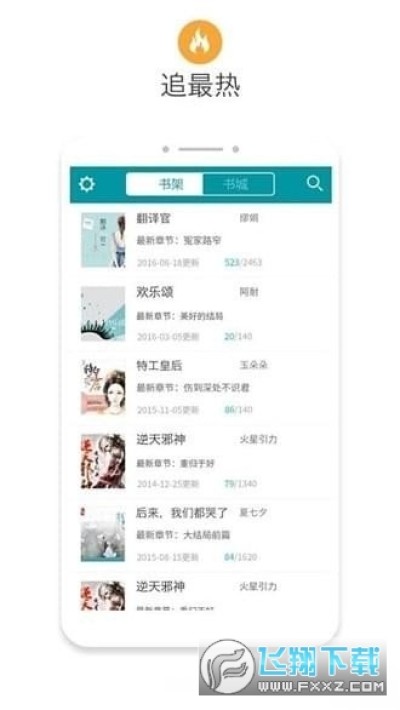The height and width of the screenshot is (710, 400).
Task: Click the 飞翔下载 watermark logo
Action: pyautogui.click(x=293, y=667)
